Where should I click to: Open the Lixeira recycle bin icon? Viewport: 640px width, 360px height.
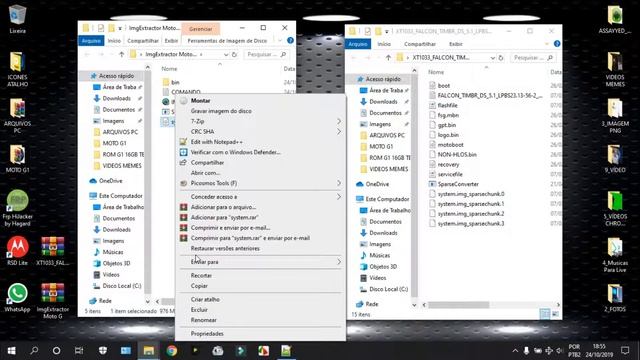[17, 18]
